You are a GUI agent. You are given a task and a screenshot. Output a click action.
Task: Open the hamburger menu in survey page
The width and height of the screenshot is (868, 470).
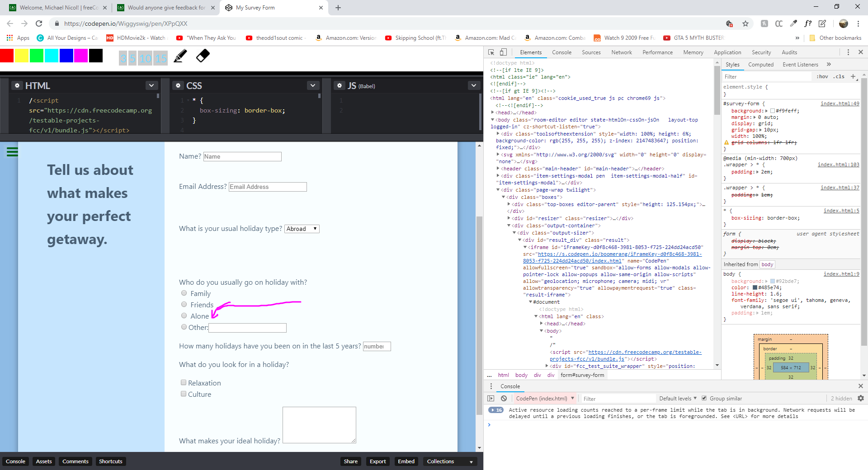click(x=12, y=152)
